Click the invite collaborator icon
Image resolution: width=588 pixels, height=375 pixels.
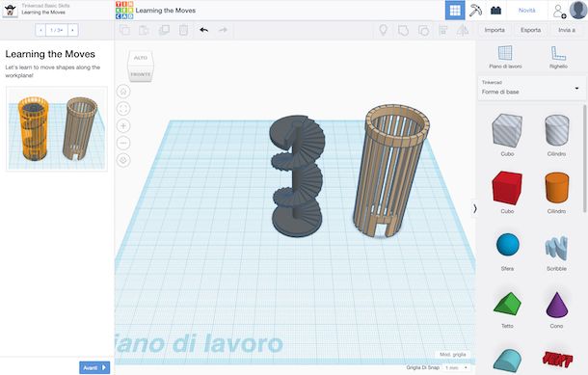(559, 11)
